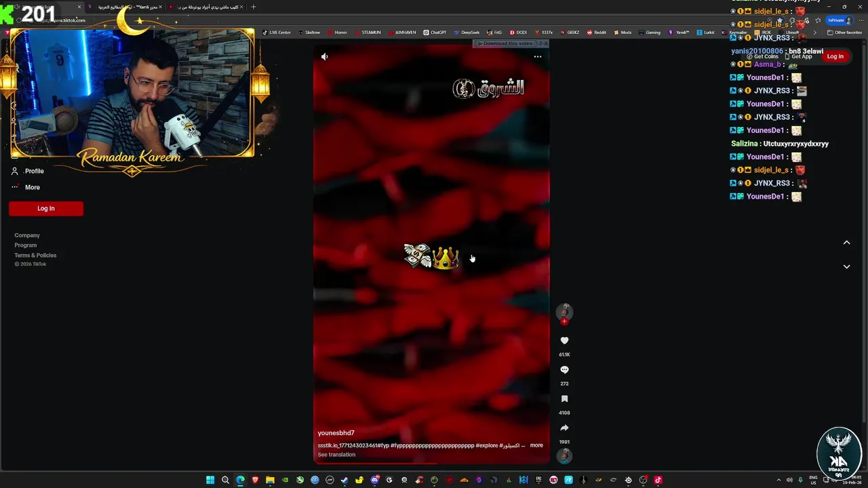
Task: Seek using the video progress bar
Action: click(x=431, y=463)
